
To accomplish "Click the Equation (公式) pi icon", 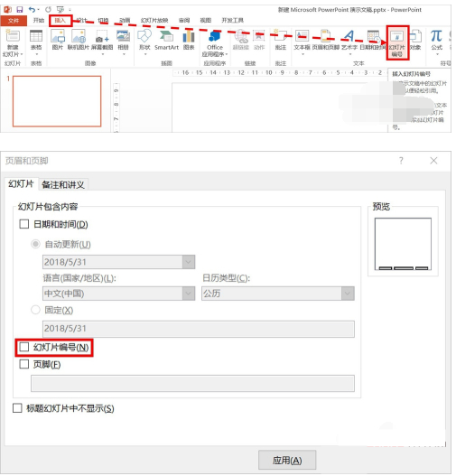I will tap(436, 36).
